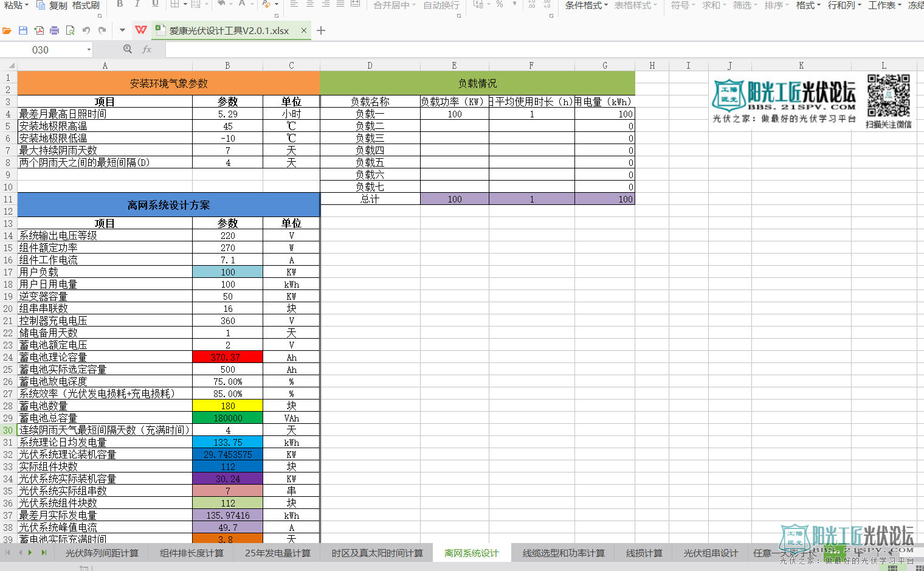Redo the last undone action
Viewport: 924px width, 571px height.
(102, 30)
